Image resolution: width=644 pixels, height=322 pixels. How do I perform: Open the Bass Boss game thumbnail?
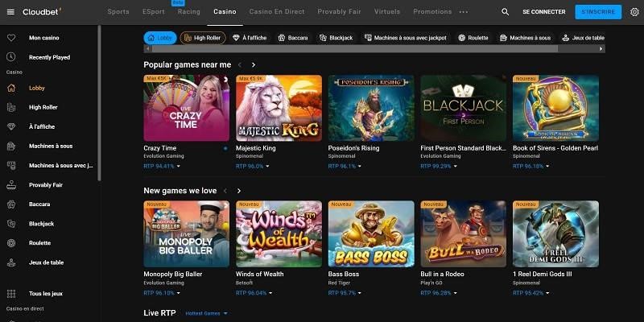(371, 234)
